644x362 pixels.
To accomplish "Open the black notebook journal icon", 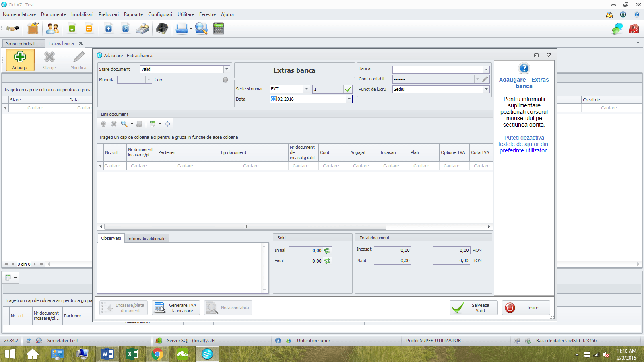I will 162,29.
